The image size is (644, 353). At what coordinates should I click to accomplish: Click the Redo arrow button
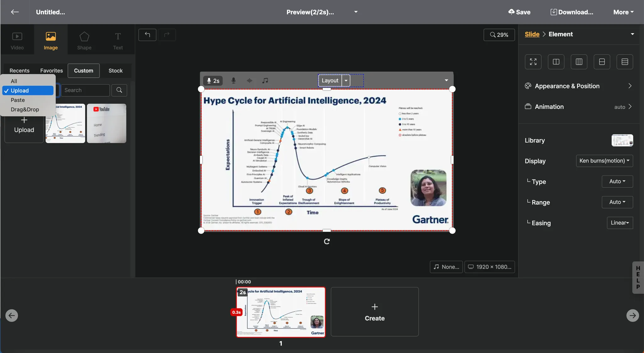(x=167, y=35)
